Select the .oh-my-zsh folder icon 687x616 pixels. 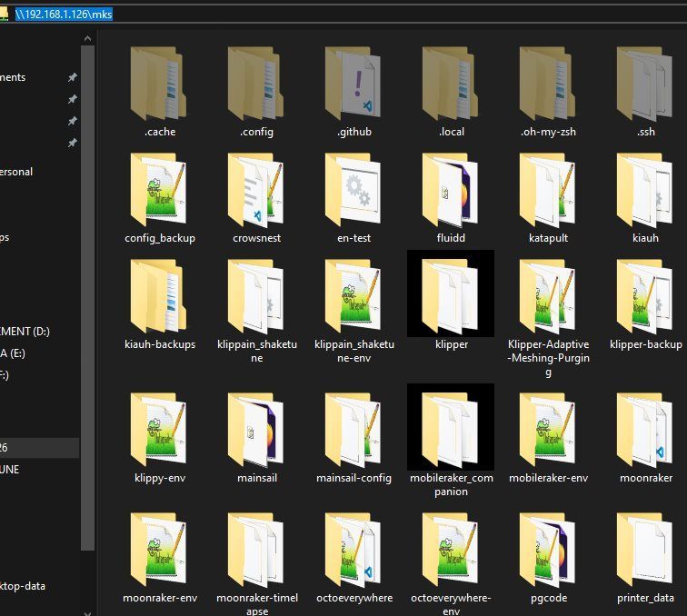pos(548,84)
